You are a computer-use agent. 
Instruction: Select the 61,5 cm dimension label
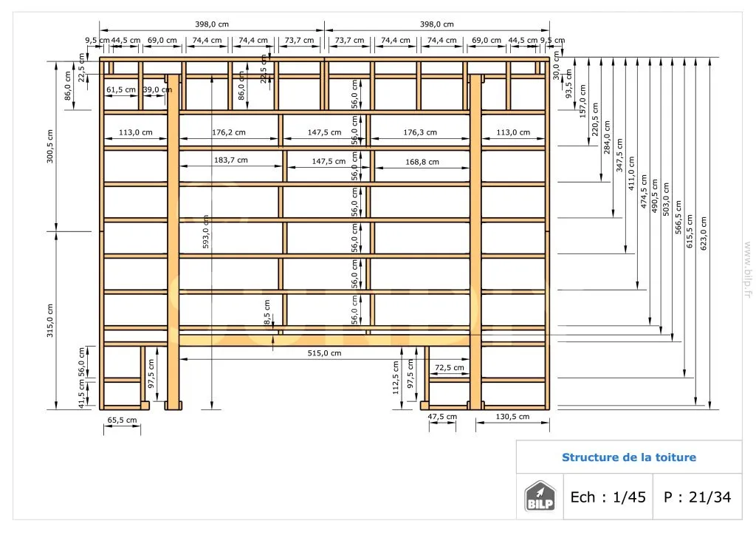pos(121,89)
